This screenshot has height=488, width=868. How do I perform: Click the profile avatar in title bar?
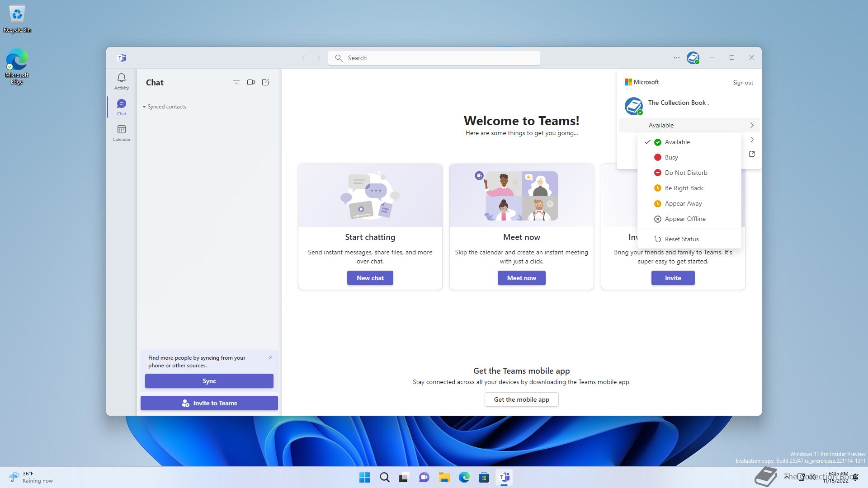[x=693, y=58]
